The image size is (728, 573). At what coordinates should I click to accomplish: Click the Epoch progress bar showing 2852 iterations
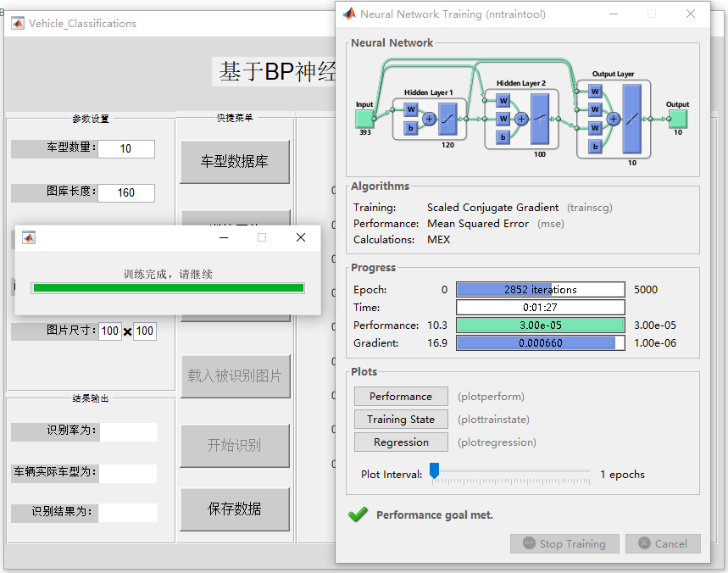tap(541, 290)
